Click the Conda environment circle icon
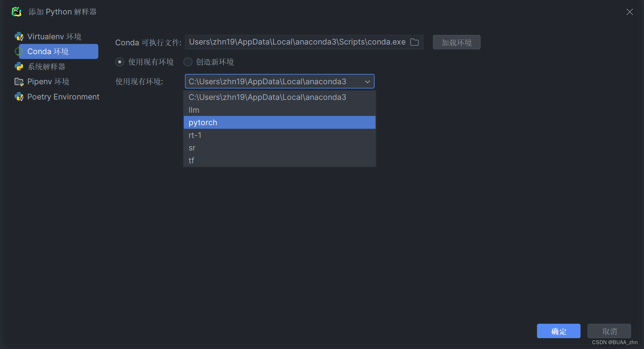The height and width of the screenshot is (349, 644). click(x=19, y=51)
